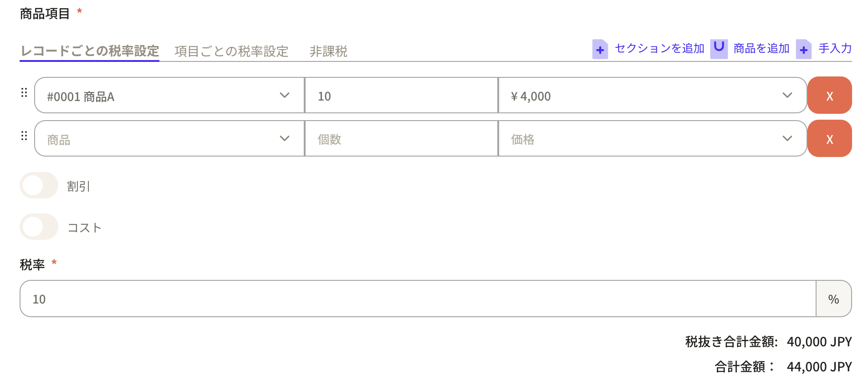Remove the #0001 商品A row

(x=829, y=96)
